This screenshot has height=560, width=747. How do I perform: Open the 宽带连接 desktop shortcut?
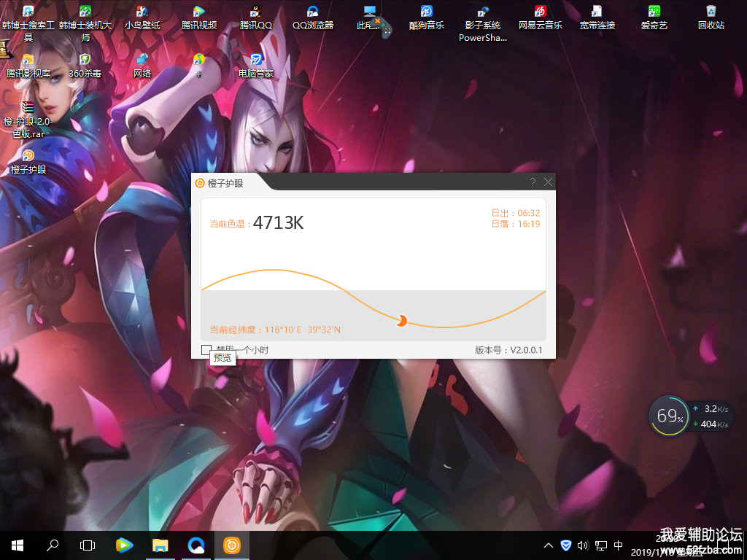597,18
